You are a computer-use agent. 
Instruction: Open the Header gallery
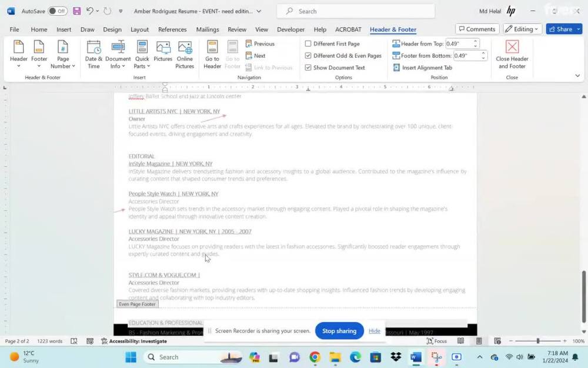tap(19, 55)
